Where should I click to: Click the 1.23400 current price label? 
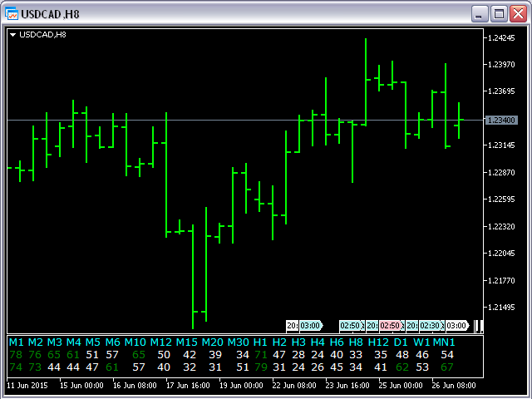tap(501, 120)
